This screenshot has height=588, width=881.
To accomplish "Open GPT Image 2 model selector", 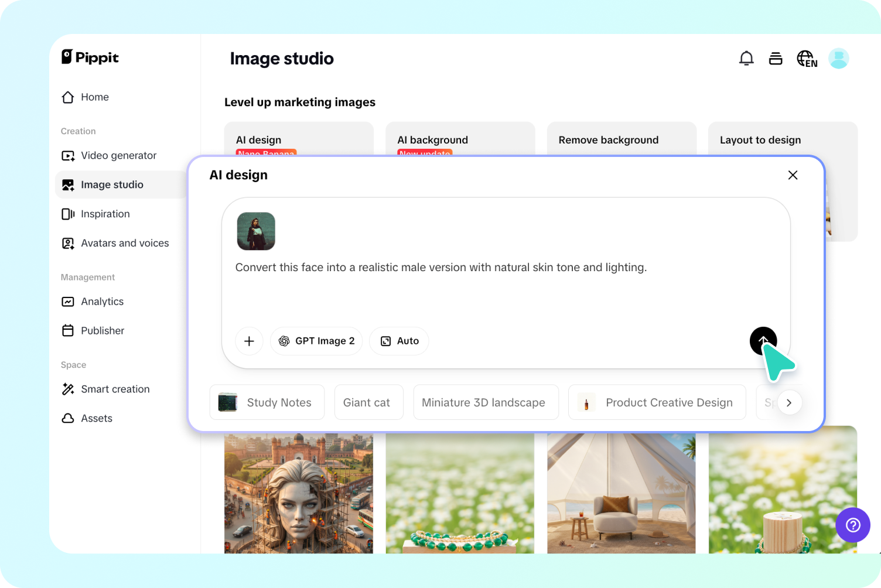I will 316,341.
